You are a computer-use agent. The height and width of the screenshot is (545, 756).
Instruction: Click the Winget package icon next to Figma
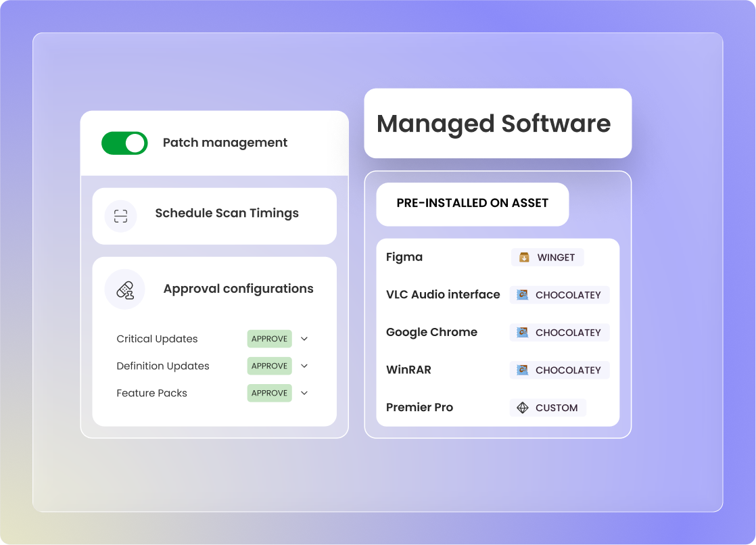pyautogui.click(x=524, y=258)
